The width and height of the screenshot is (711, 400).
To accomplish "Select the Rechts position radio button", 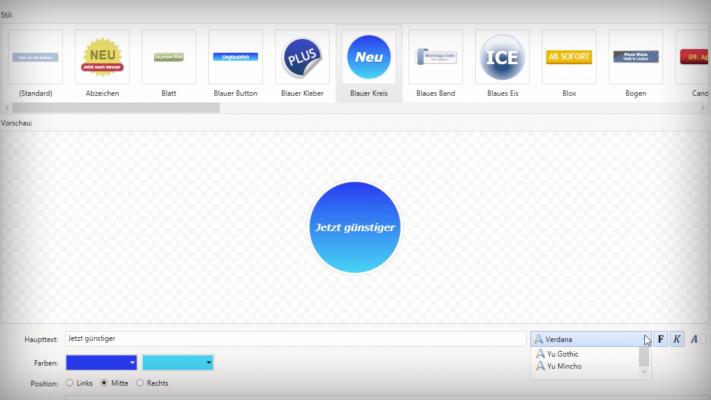I will [140, 383].
